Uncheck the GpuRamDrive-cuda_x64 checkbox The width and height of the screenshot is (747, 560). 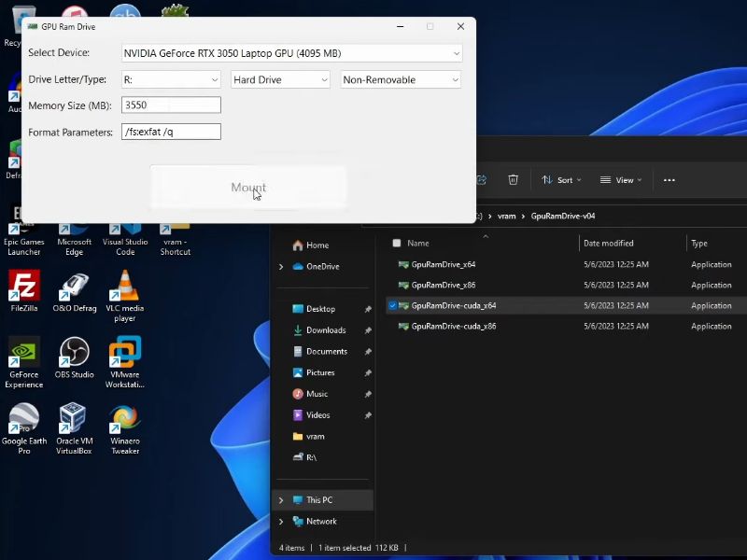coord(392,306)
